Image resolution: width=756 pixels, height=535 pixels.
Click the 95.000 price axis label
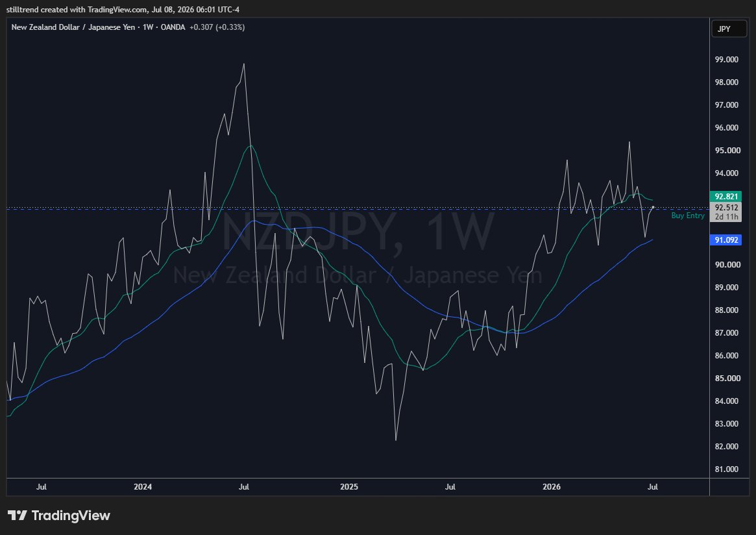[727, 151]
